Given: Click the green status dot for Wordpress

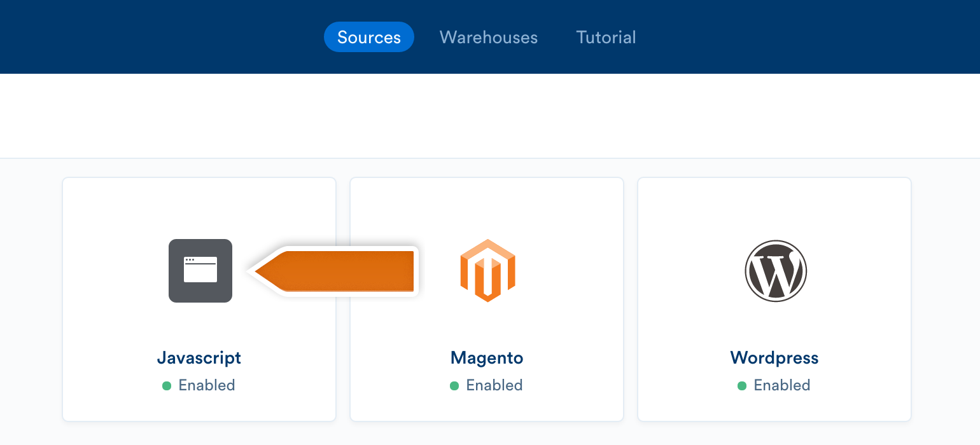Looking at the screenshot, I should (742, 386).
